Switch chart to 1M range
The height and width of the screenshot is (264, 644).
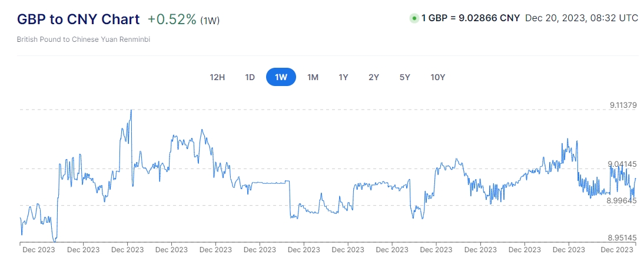313,77
